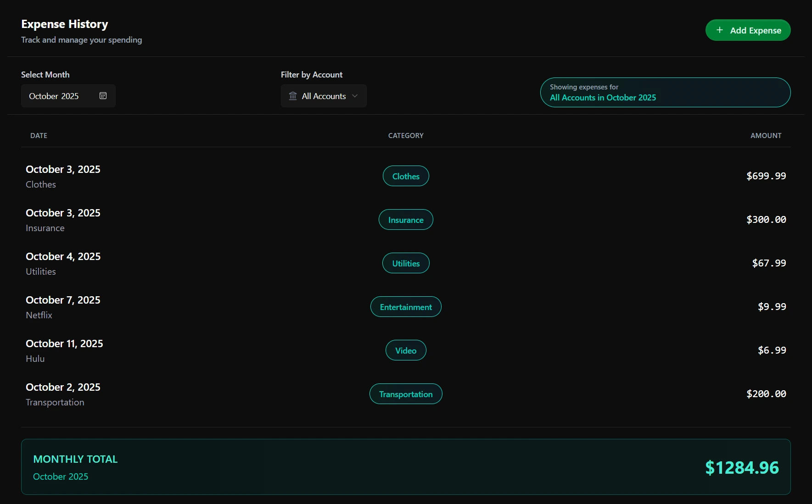The image size is (812, 504).
Task: Open the calendar icon in Select Month
Action: click(103, 96)
